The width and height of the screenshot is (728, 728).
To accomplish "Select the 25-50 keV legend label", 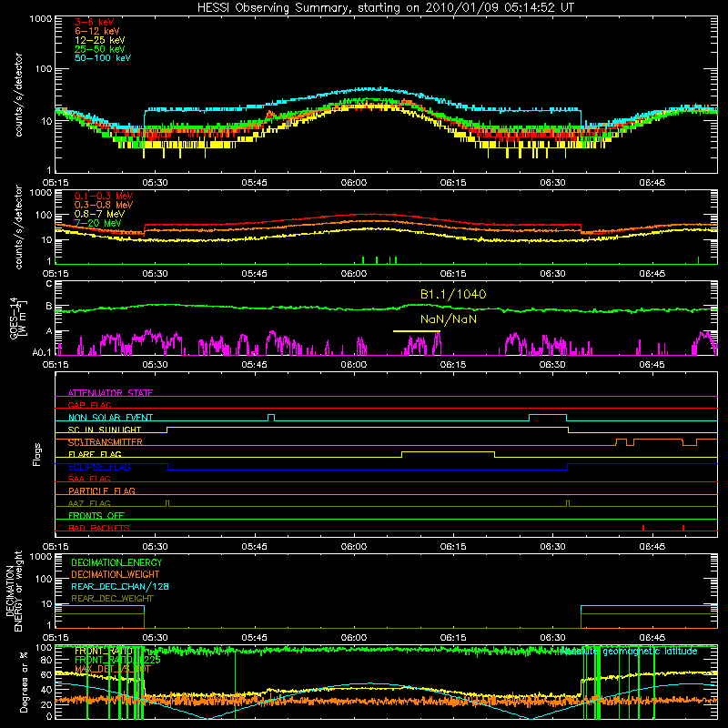I will coord(100,49).
